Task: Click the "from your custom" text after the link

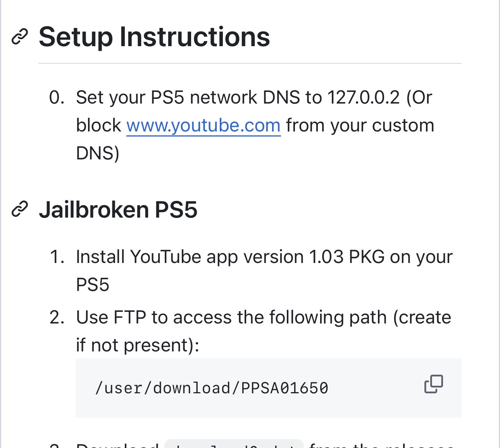Action: (x=360, y=126)
